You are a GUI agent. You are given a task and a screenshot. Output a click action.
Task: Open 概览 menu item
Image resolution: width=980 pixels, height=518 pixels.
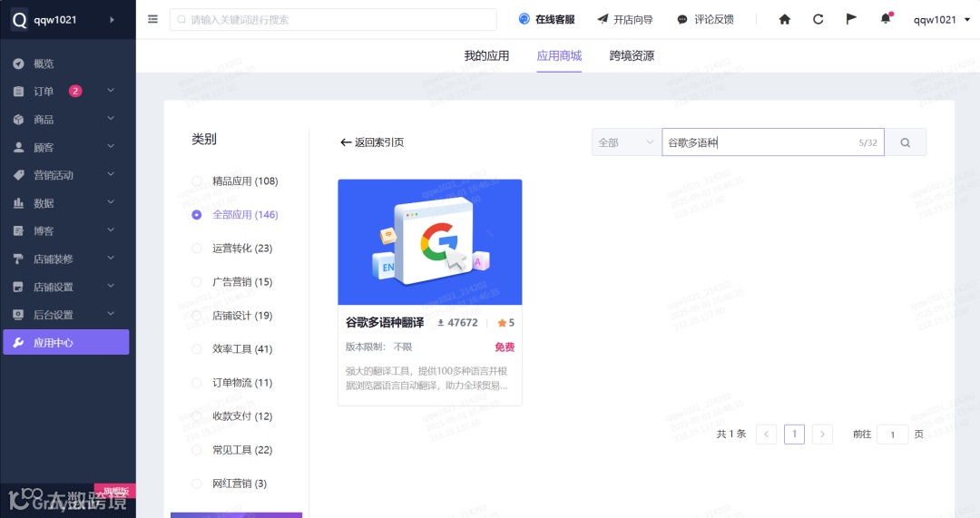[x=67, y=64]
